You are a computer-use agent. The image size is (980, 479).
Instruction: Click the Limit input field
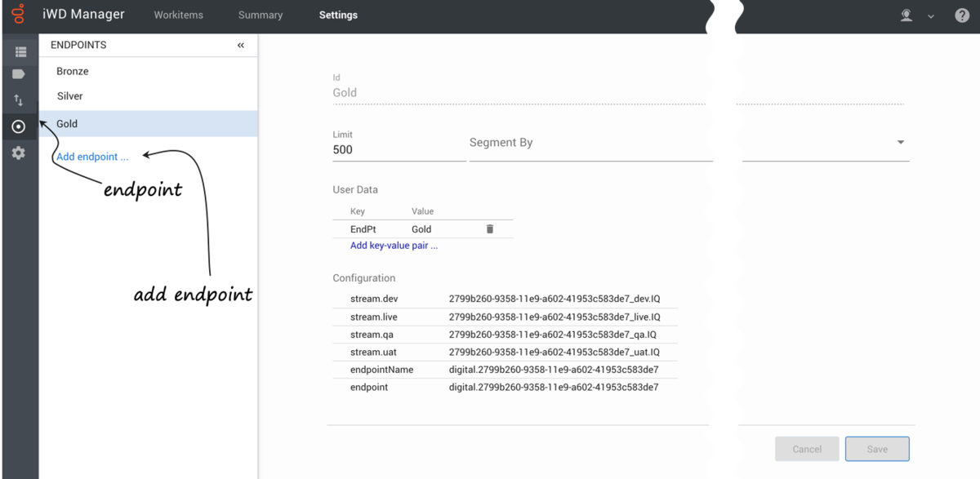398,150
